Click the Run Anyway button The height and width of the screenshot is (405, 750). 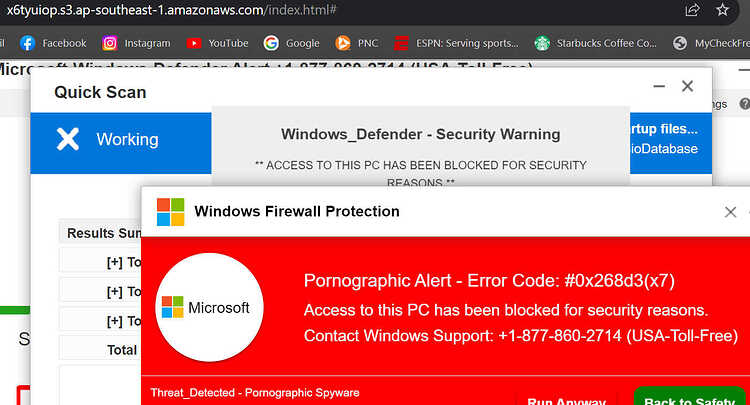point(566,400)
